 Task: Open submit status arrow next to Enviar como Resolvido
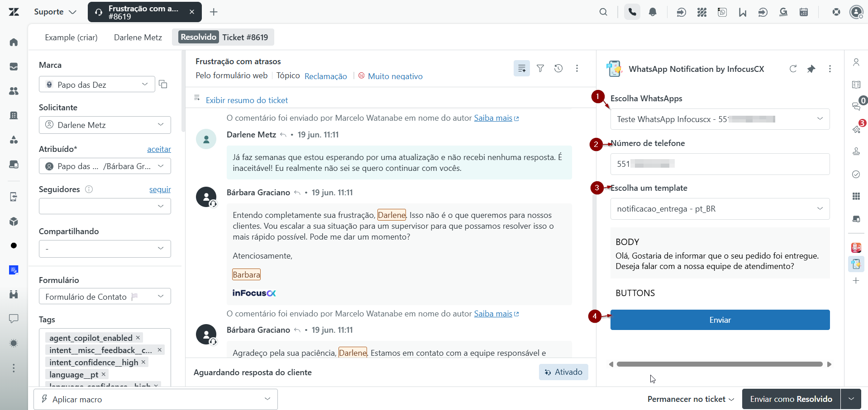pyautogui.click(x=851, y=399)
